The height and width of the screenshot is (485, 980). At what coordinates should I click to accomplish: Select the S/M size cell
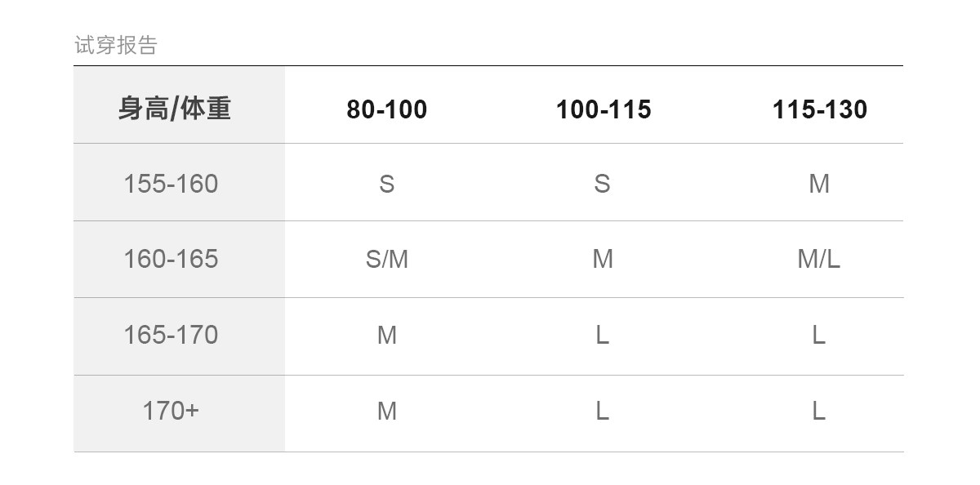click(x=386, y=259)
